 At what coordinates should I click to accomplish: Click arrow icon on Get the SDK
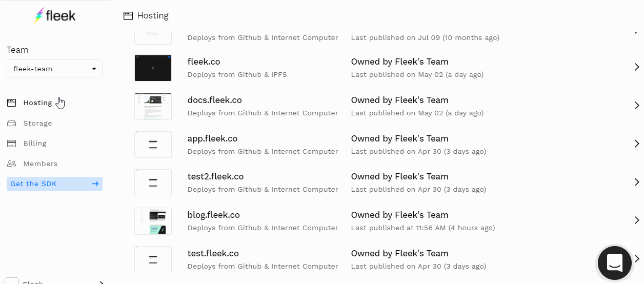(95, 184)
